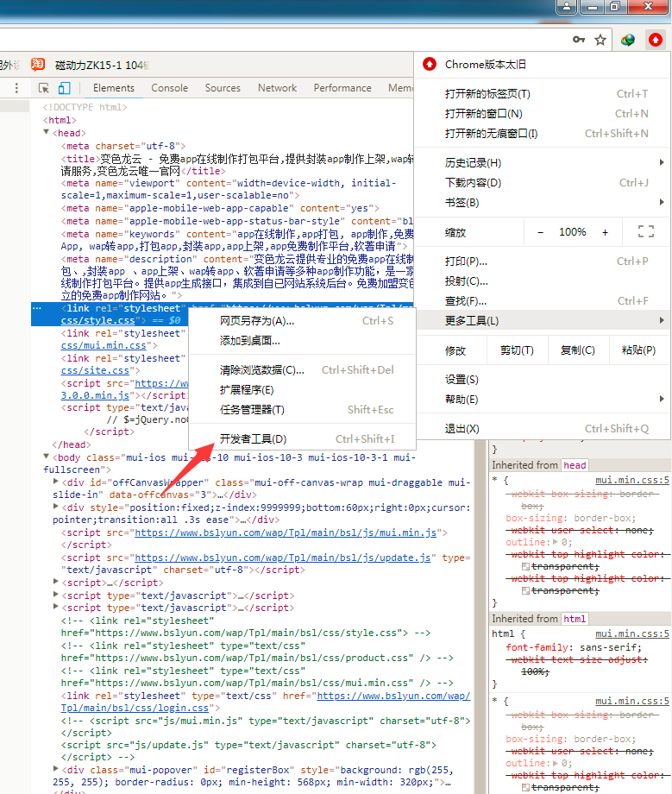Select 网页另存为(A)... in submenu
Screen dimensions: 672x794
tap(302, 320)
